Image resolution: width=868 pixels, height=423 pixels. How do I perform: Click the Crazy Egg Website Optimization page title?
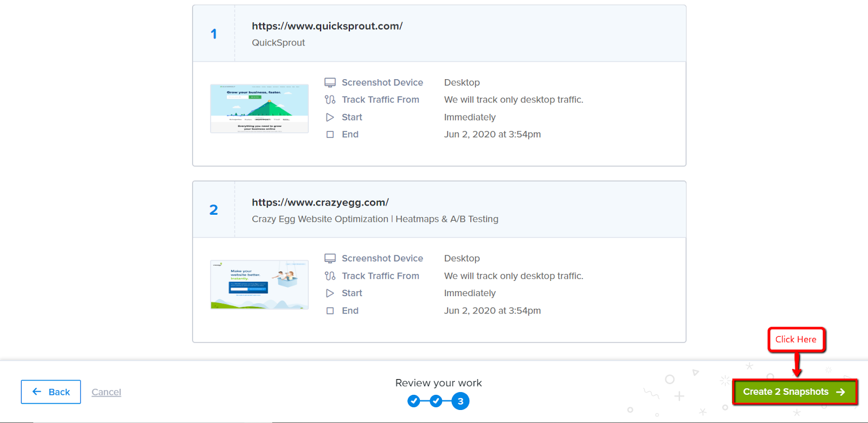click(x=375, y=219)
